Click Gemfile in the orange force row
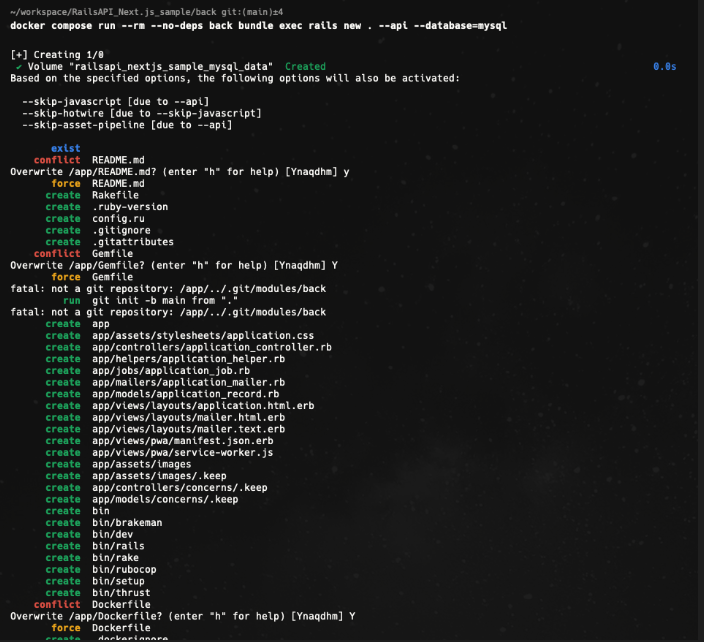Screen dimensions: 704x642 coord(113,277)
